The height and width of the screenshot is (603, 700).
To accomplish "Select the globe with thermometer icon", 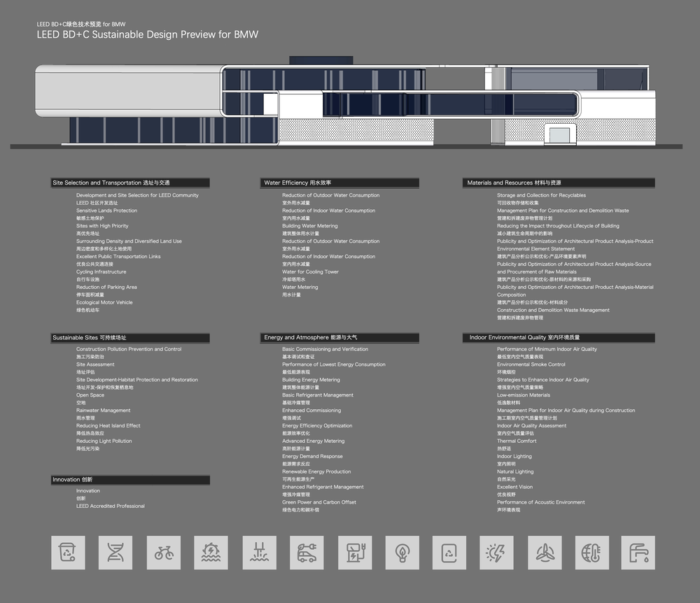I will point(592,553).
